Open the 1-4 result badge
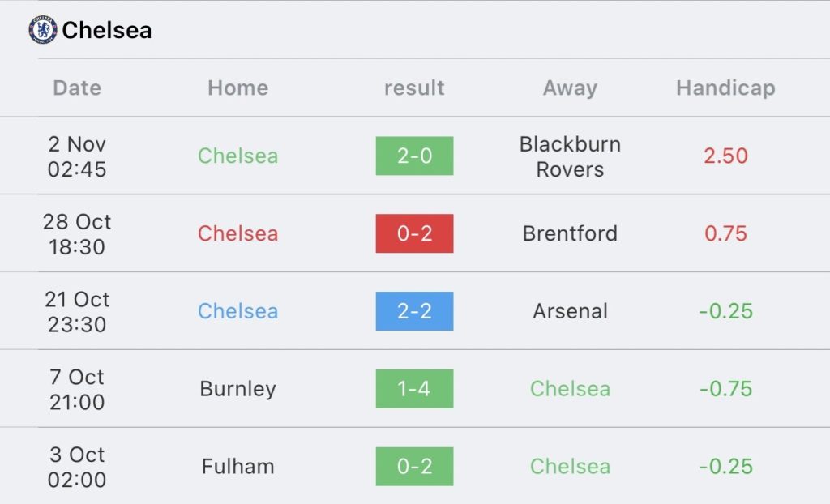 tap(414, 389)
